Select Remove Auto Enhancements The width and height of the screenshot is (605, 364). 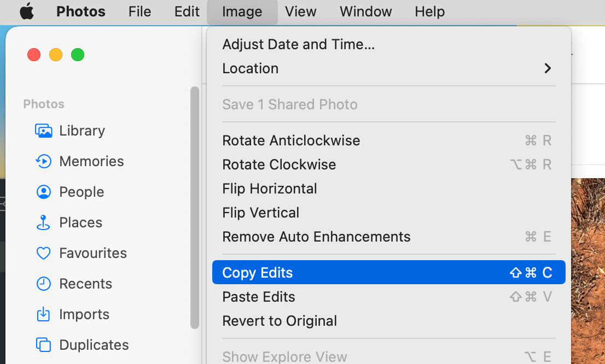[x=388, y=237]
